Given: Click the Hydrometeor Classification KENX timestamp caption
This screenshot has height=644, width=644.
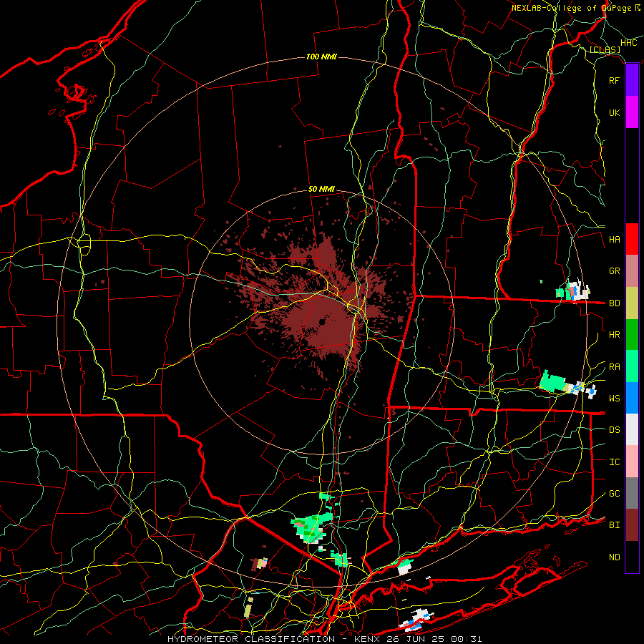Looking at the screenshot, I should tap(324, 639).
